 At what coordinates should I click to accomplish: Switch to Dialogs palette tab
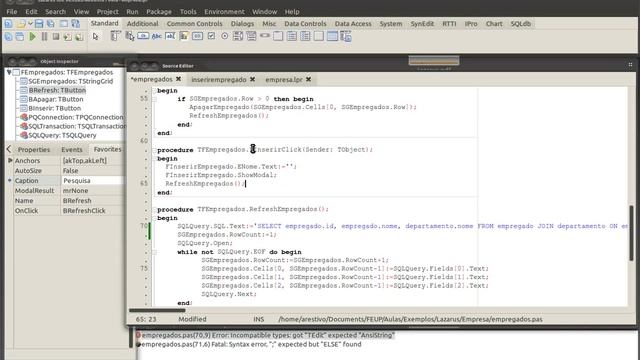pos(242,24)
